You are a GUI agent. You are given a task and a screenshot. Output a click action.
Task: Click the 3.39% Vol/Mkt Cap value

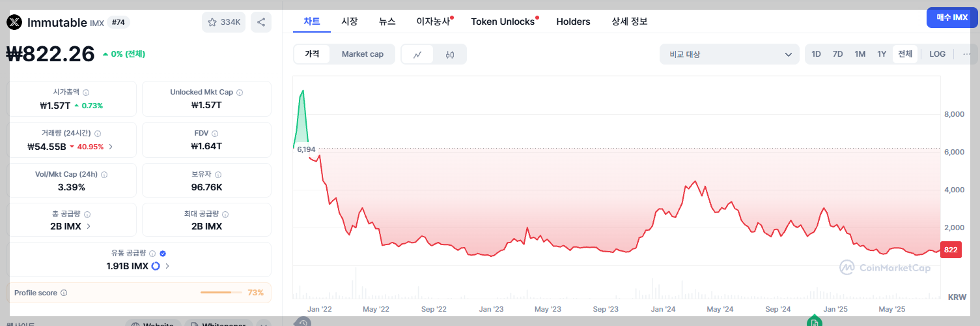(x=72, y=187)
